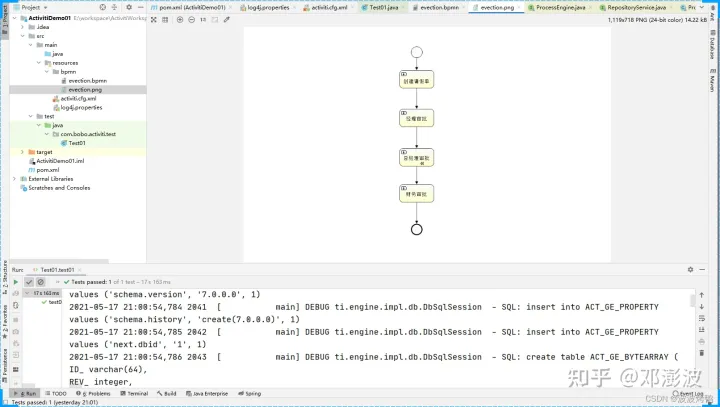
Task: Click the down arrow in console gutter
Action: pos(702,306)
